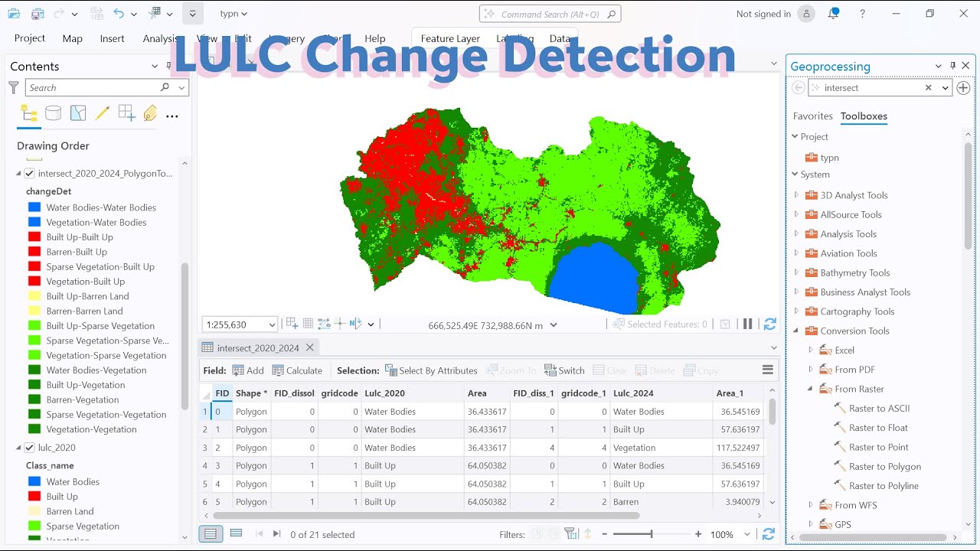Collapse the Project node in Toolboxes
Screen dimensions: 980x551
795,136
